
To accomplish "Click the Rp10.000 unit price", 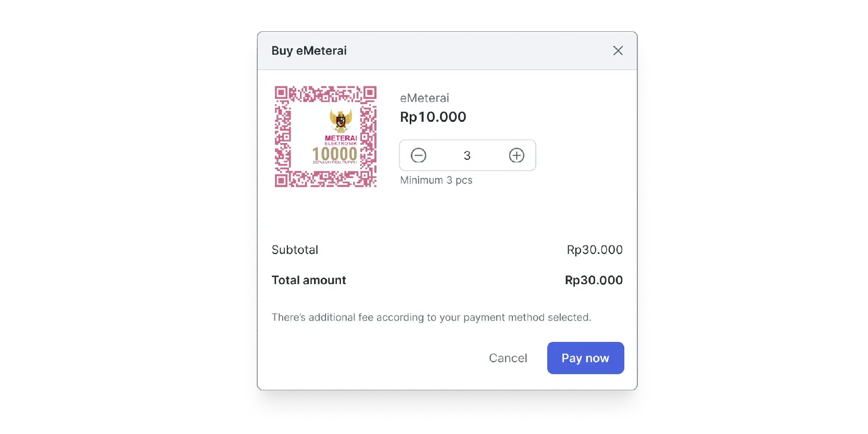I will pyautogui.click(x=433, y=117).
